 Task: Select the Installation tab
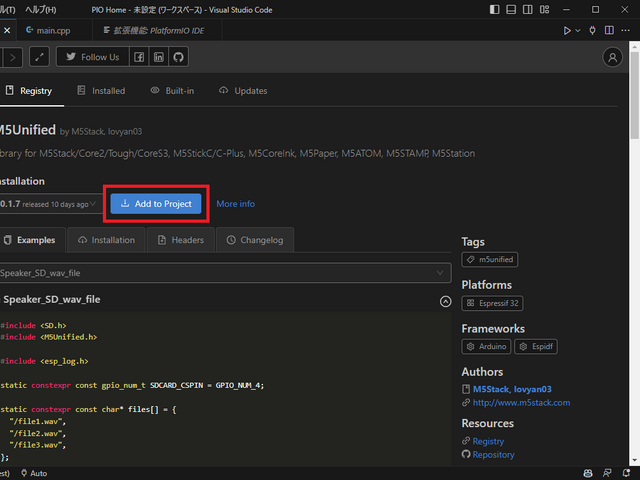[x=106, y=240]
